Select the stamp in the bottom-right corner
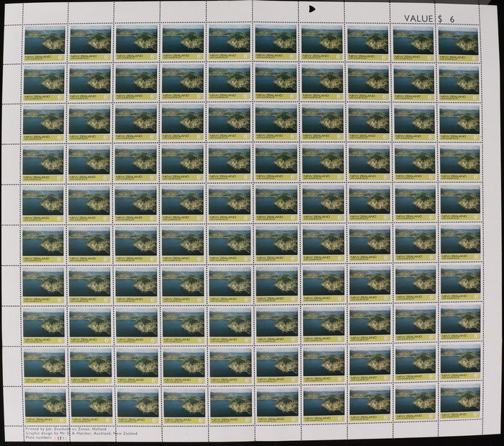This screenshot has height=446, width=504. pyautogui.click(x=459, y=401)
